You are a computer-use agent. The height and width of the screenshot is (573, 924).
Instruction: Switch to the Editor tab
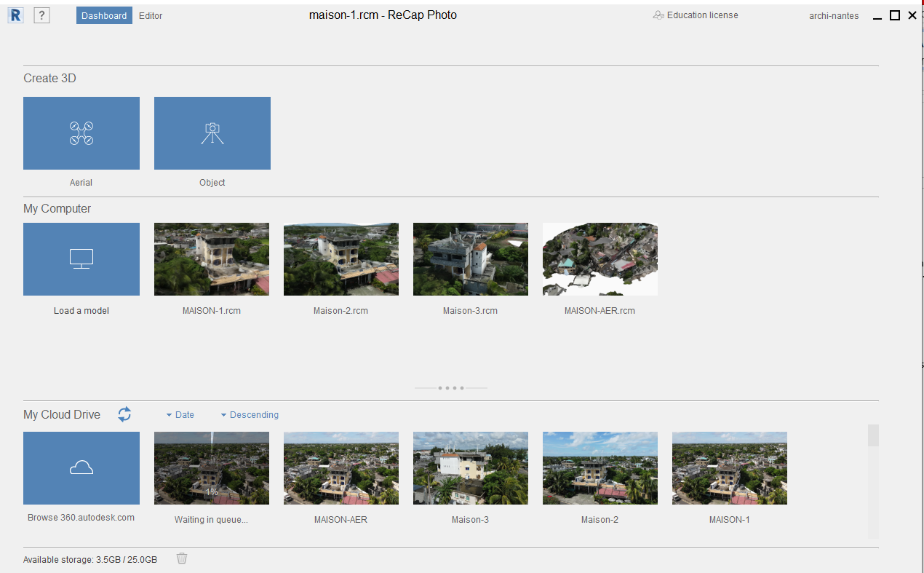151,15
